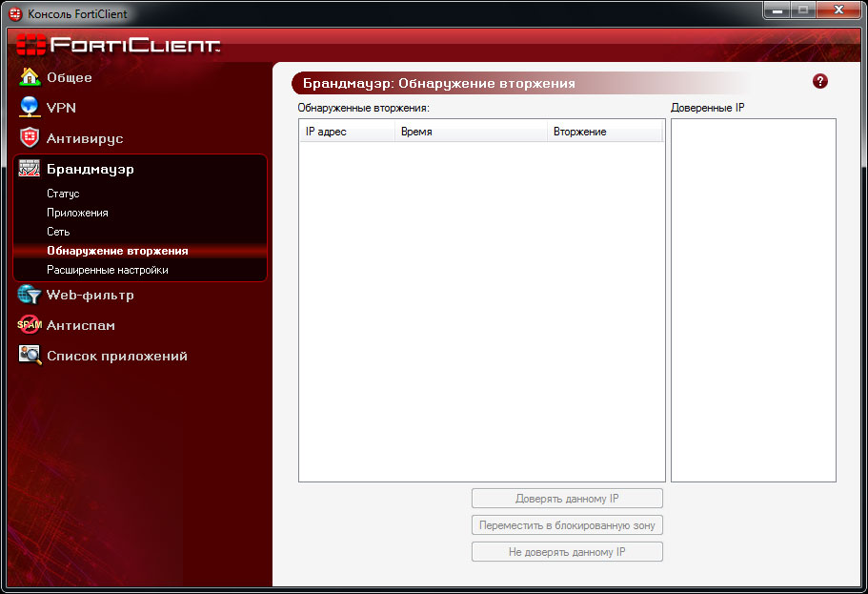Click the FortiClient logo in header

click(x=118, y=45)
